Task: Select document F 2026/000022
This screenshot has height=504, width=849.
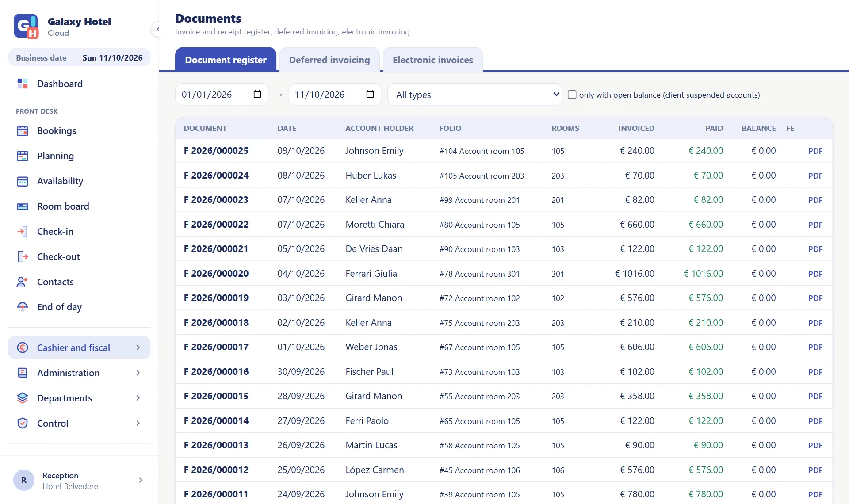Action: [216, 225]
